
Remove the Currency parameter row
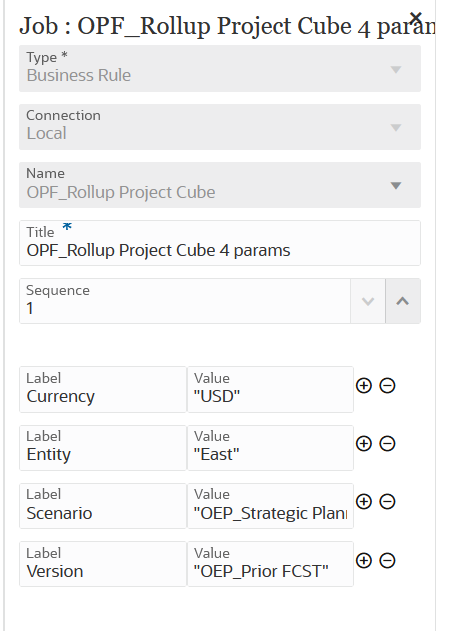click(387, 386)
